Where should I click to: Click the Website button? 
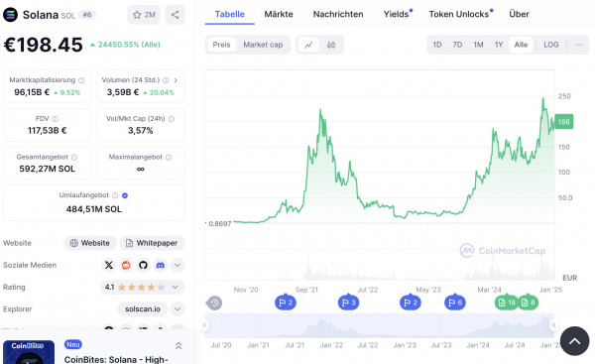point(90,243)
